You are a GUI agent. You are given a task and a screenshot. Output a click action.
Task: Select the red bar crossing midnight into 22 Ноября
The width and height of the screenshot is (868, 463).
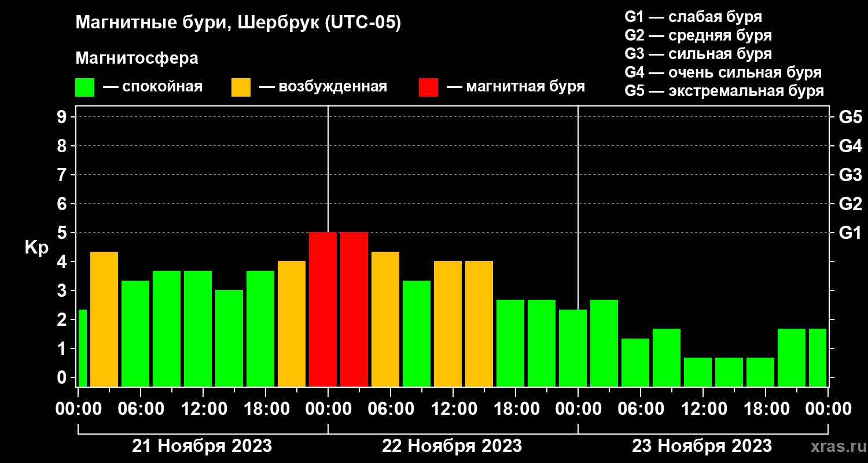pos(323,310)
